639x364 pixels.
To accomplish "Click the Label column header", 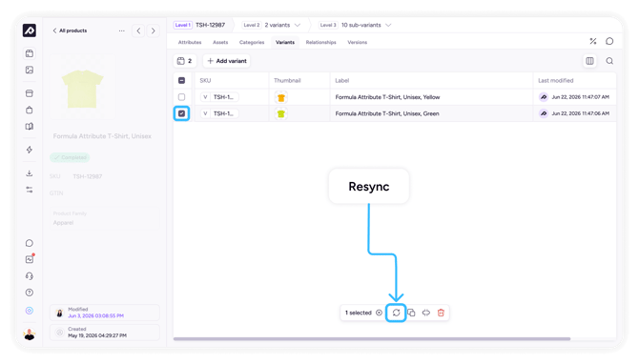I will (342, 81).
